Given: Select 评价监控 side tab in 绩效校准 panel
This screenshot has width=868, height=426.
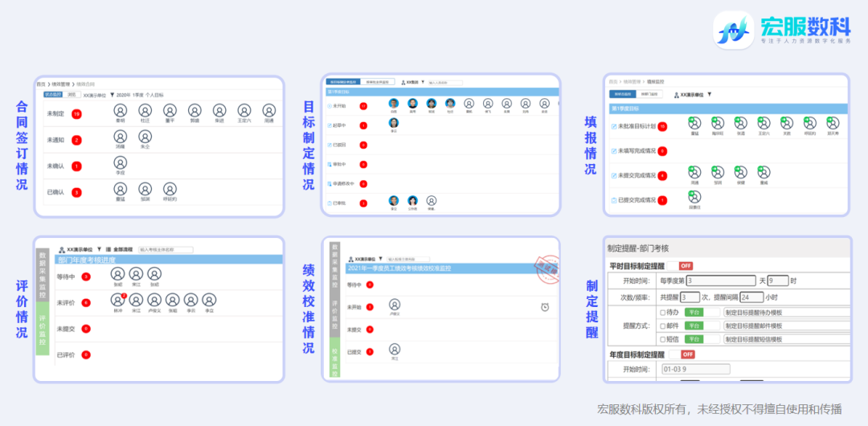Looking at the screenshot, I should 335,313.
